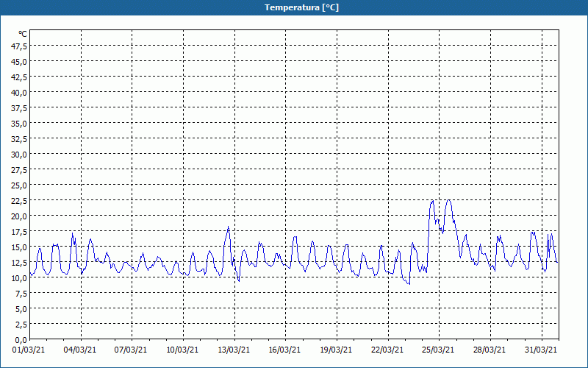Select the 10,0 y-axis value
The image size is (588, 368).
(x=20, y=278)
